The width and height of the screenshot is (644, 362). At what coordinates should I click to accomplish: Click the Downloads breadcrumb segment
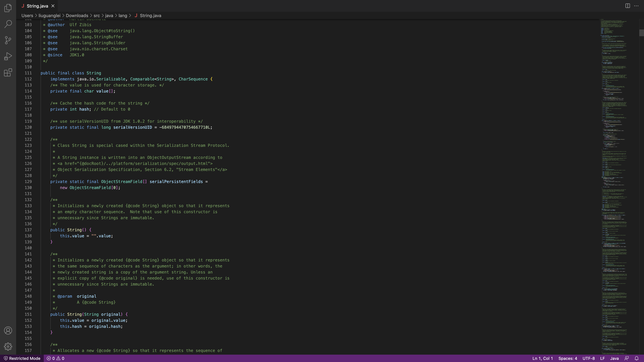(77, 15)
